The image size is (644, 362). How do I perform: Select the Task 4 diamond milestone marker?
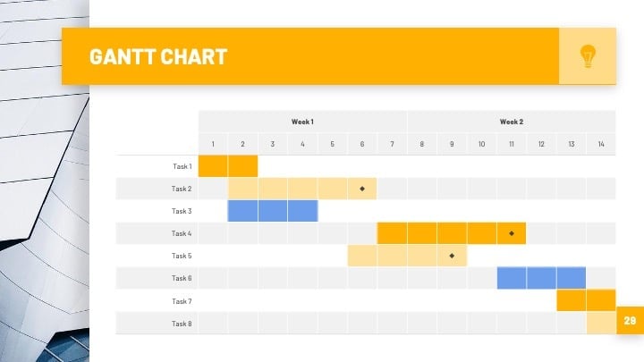[x=512, y=233]
